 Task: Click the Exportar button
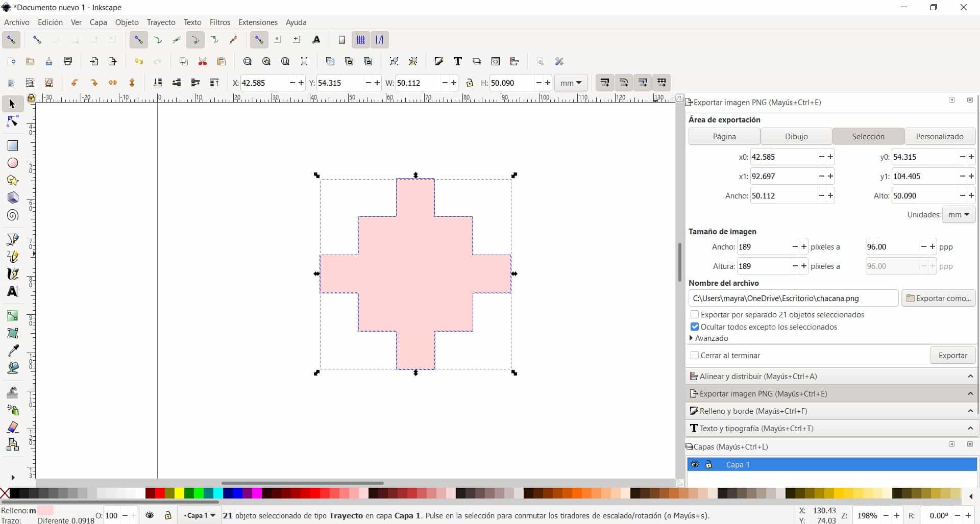[x=952, y=356]
